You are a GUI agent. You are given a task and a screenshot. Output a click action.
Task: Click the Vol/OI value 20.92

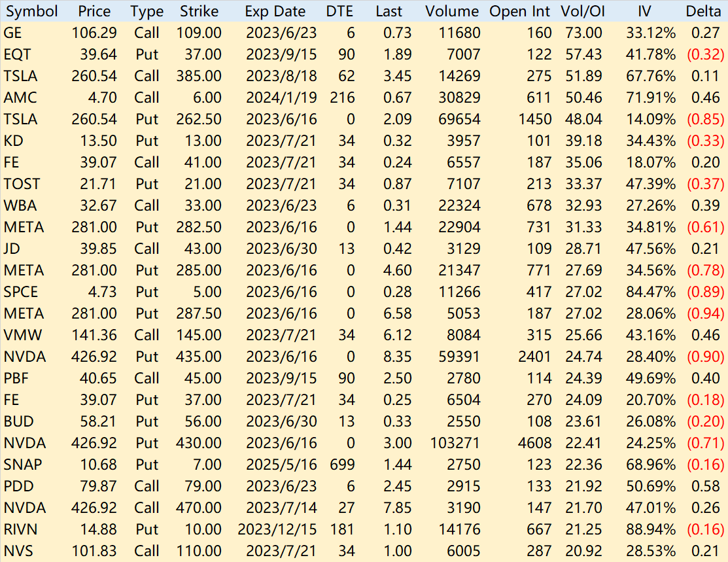point(583,551)
